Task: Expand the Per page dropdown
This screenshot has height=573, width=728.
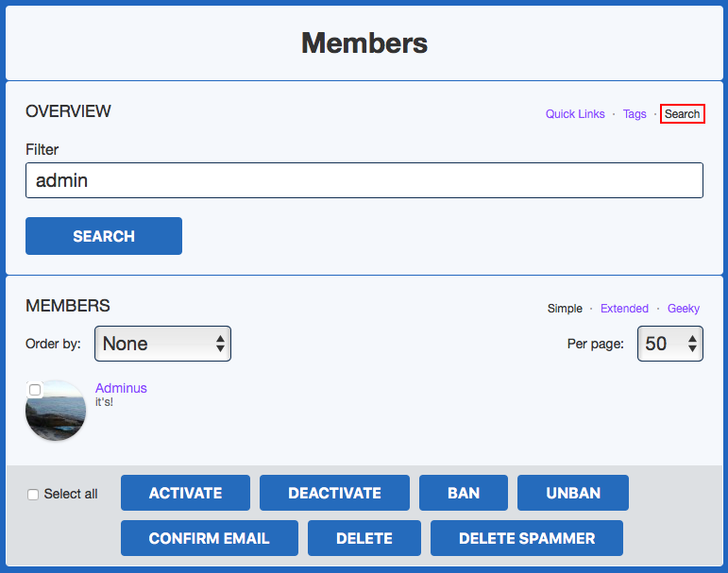Action: click(x=669, y=344)
